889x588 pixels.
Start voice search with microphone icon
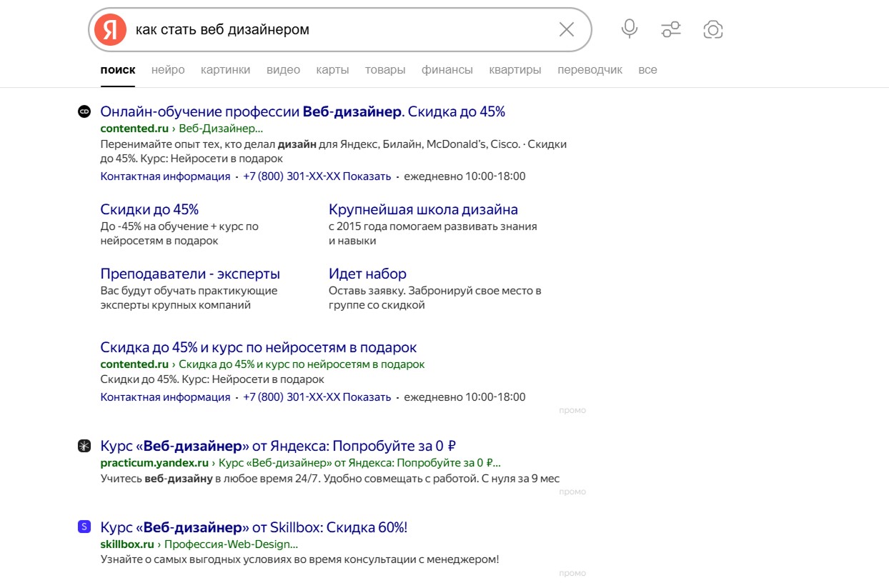pyautogui.click(x=629, y=29)
